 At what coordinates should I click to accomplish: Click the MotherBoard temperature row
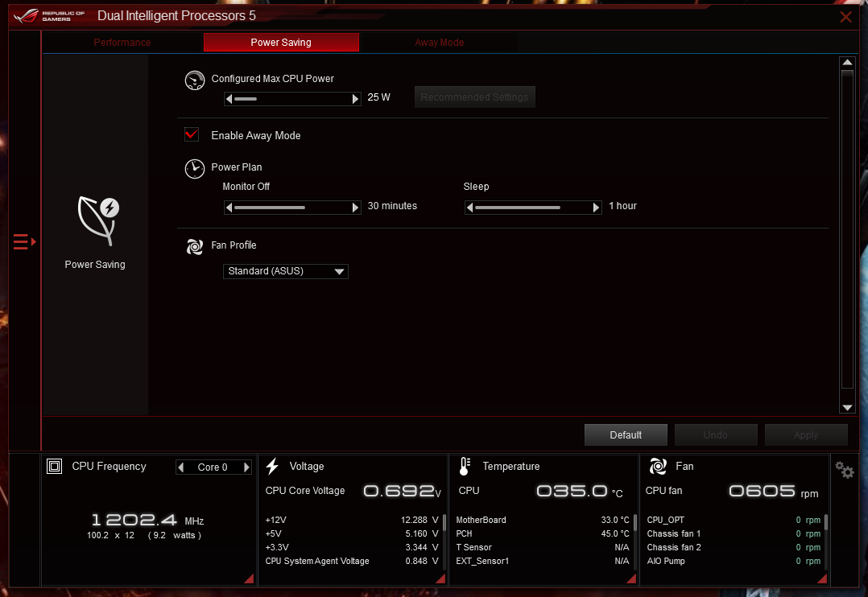pos(543,520)
